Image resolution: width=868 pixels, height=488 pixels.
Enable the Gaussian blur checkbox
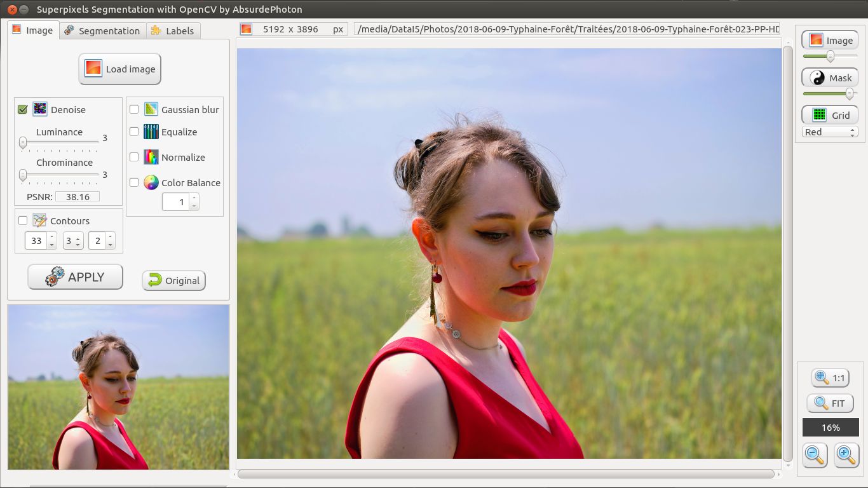[x=134, y=109]
